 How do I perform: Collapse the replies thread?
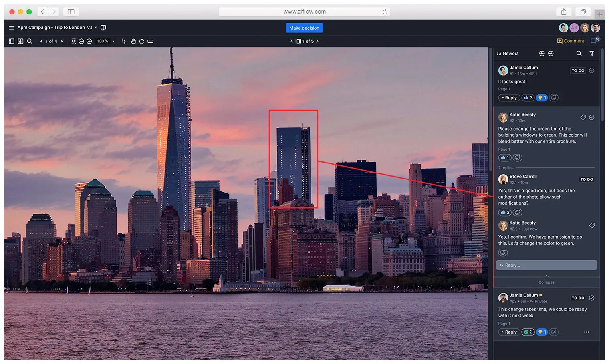click(x=546, y=282)
